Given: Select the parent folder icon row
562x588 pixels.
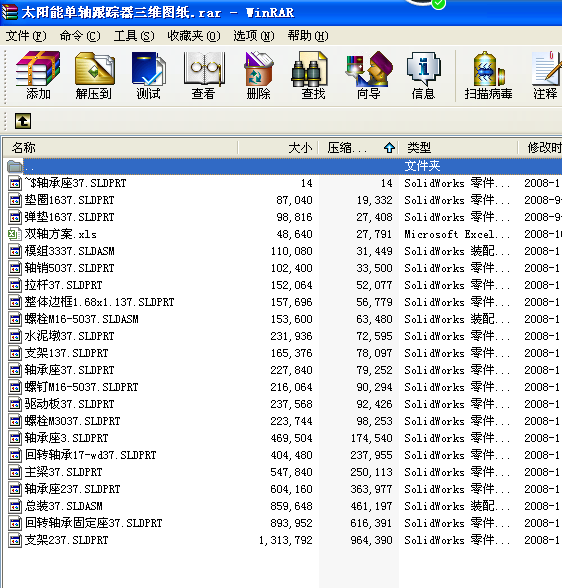Looking at the screenshot, I should tap(15, 166).
